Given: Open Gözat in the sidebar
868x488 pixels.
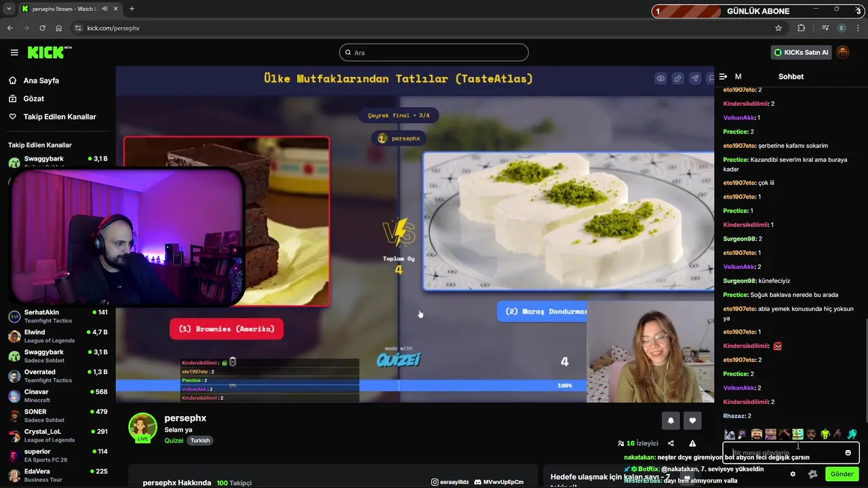Looking at the screenshot, I should 34,98.
